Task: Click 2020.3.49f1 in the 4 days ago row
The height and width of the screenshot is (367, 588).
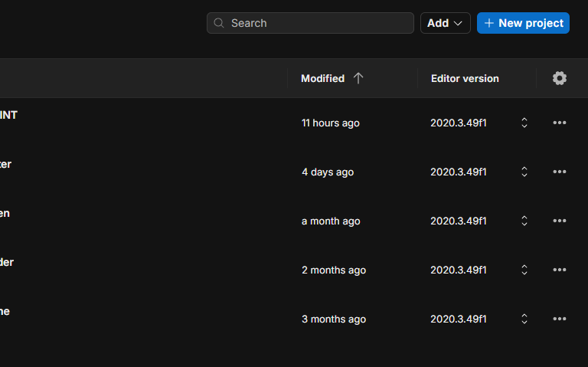Action: click(x=459, y=172)
